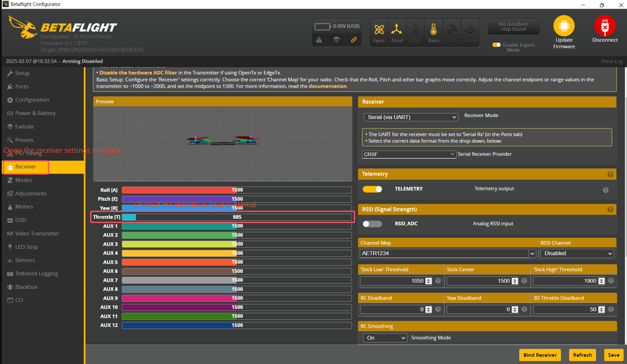627x364 pixels.
Task: Open the Failsafe tab
Action: click(43, 127)
